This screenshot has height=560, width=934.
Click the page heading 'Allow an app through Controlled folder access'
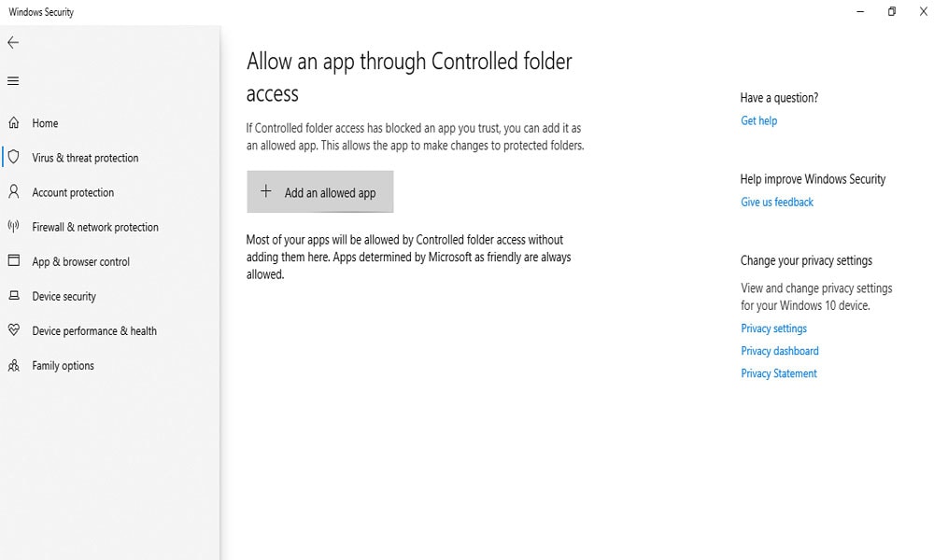tap(409, 77)
